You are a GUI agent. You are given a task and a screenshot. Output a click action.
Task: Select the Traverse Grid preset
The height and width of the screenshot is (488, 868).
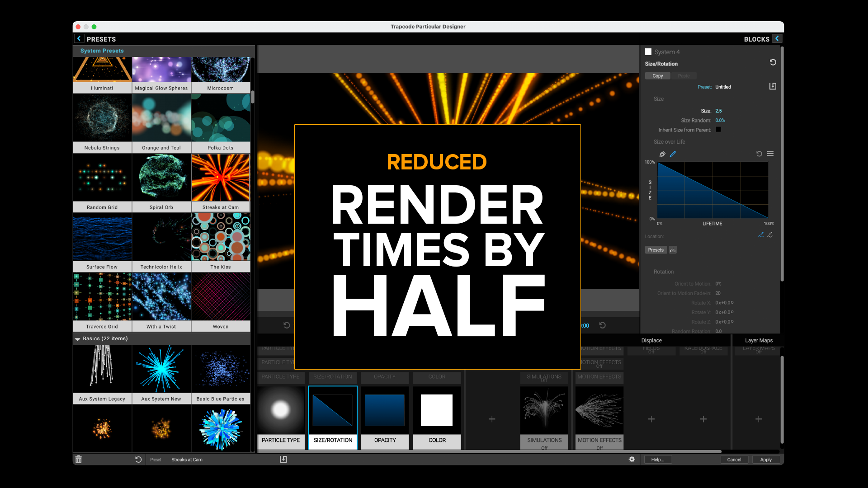(102, 302)
